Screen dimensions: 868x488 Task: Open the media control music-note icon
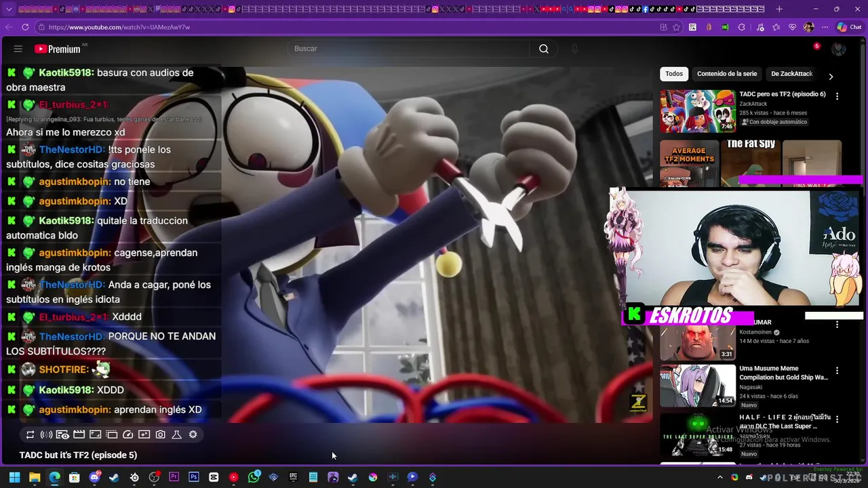(x=760, y=27)
